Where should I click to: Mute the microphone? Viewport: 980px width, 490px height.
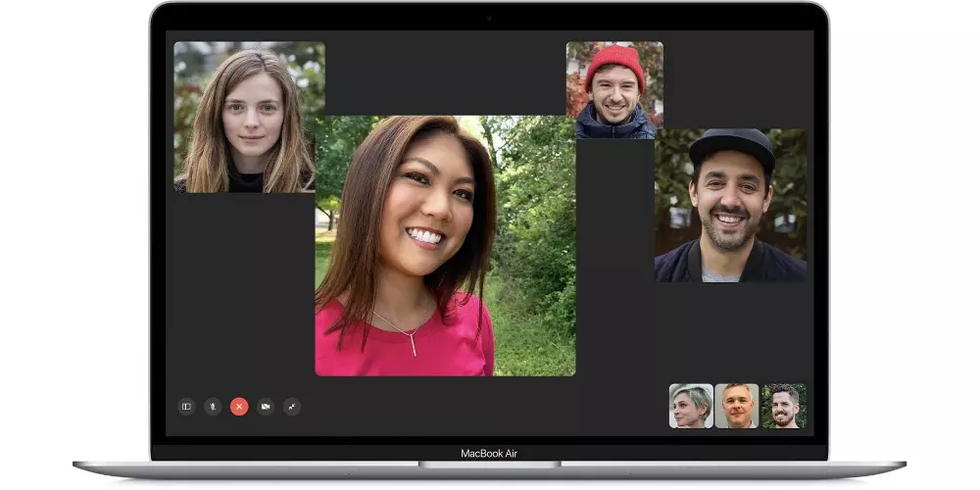tap(213, 407)
